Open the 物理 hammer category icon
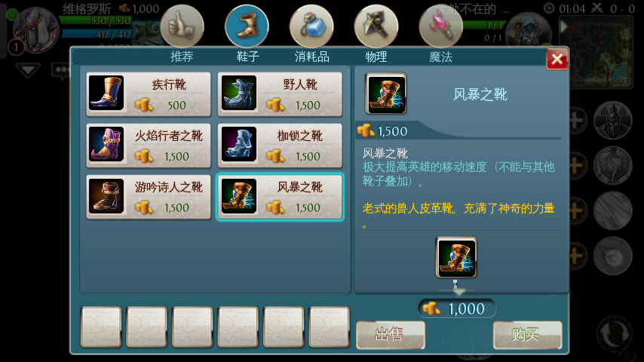This screenshot has width=644, height=362. pyautogui.click(x=376, y=26)
